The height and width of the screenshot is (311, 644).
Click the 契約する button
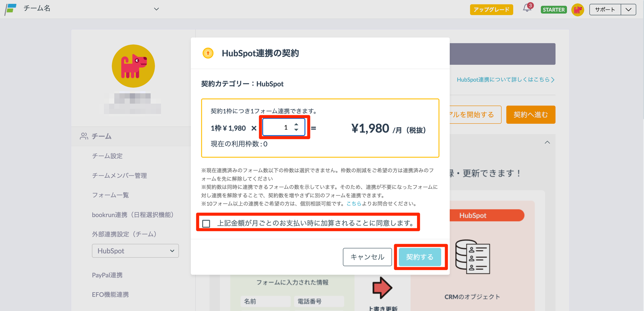[420, 257]
